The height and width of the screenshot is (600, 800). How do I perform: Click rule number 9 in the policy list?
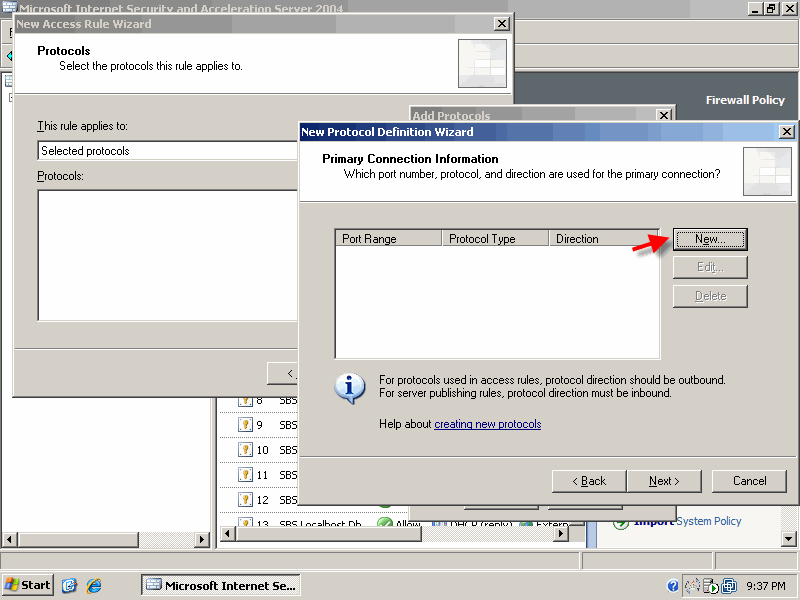click(260, 425)
